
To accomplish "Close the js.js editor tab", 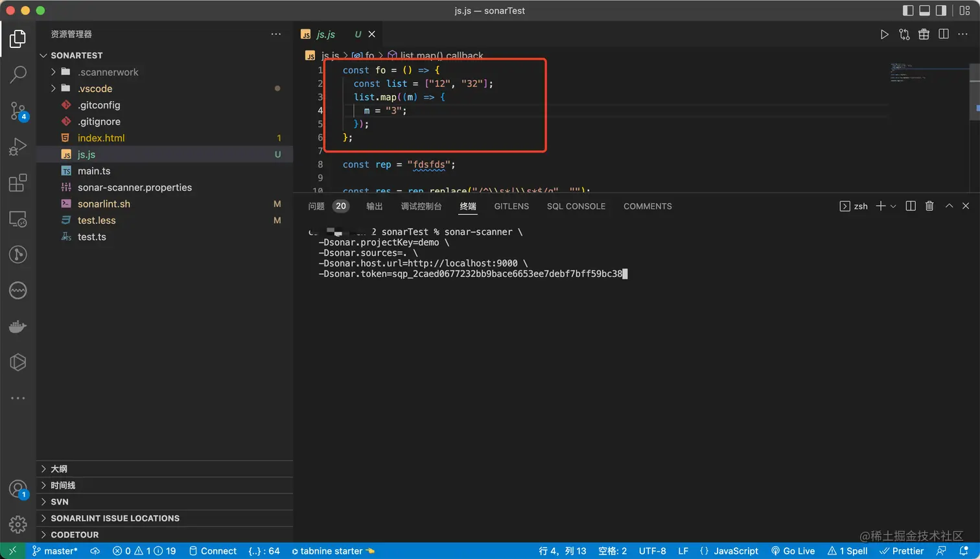I will coord(371,34).
